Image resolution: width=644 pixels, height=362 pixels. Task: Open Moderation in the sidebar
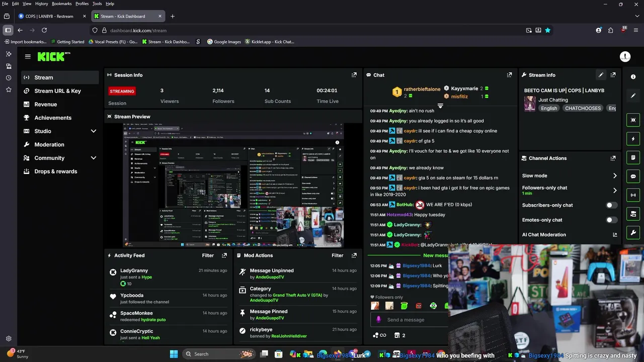point(60,144)
